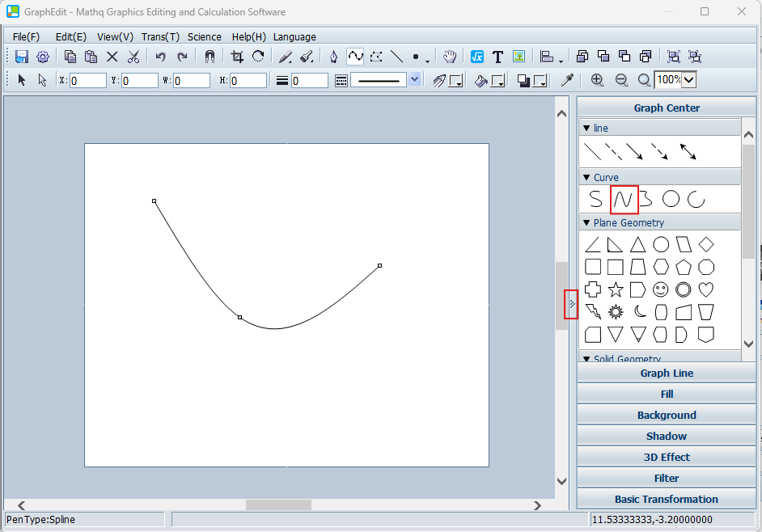Click the Cut scissors icon

click(133, 57)
